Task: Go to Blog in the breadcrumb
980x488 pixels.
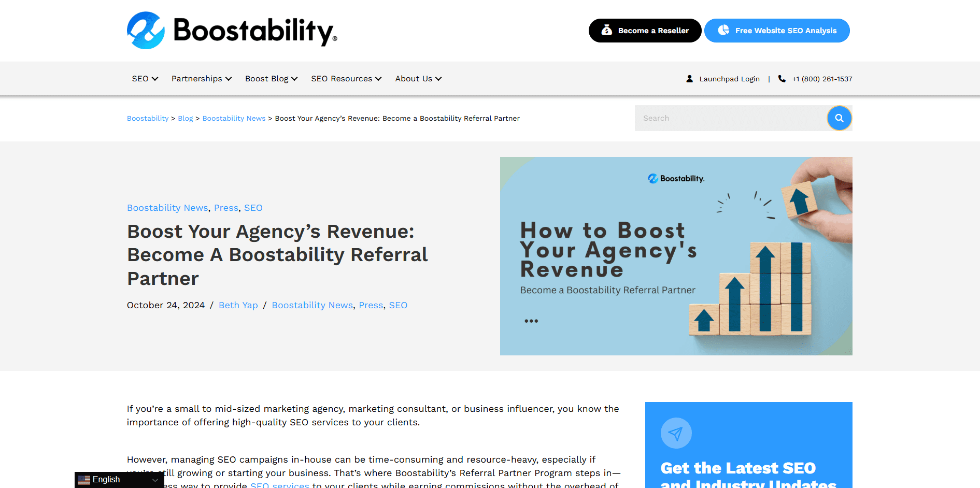Action: click(185, 118)
